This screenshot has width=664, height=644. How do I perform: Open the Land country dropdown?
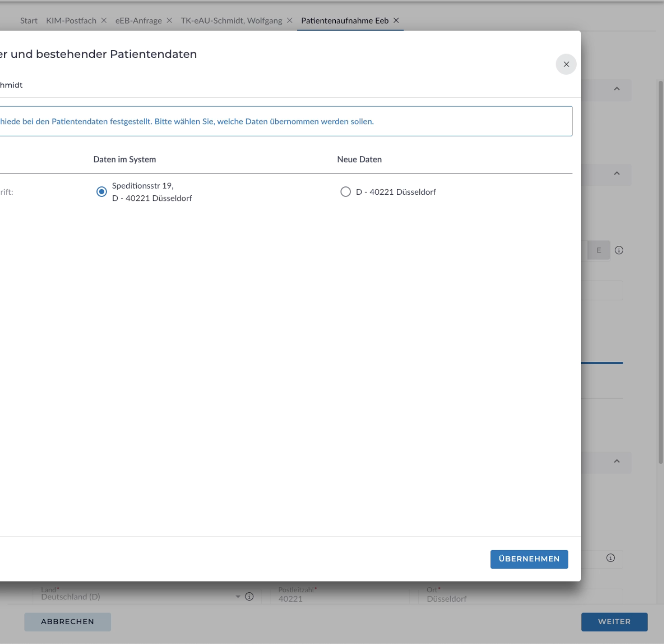click(238, 597)
